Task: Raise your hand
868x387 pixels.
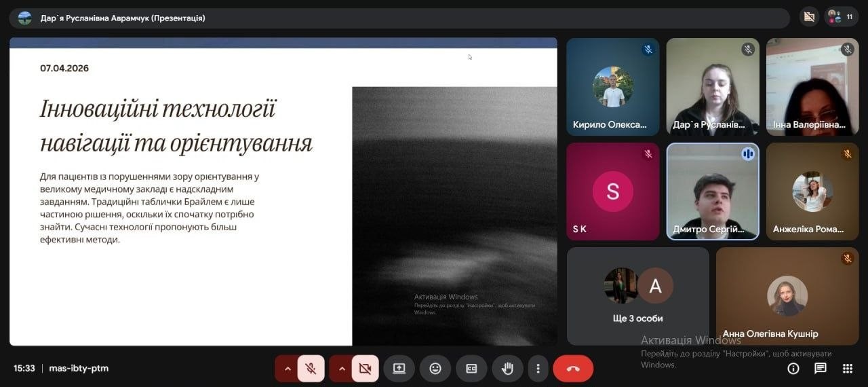Action: (x=507, y=369)
